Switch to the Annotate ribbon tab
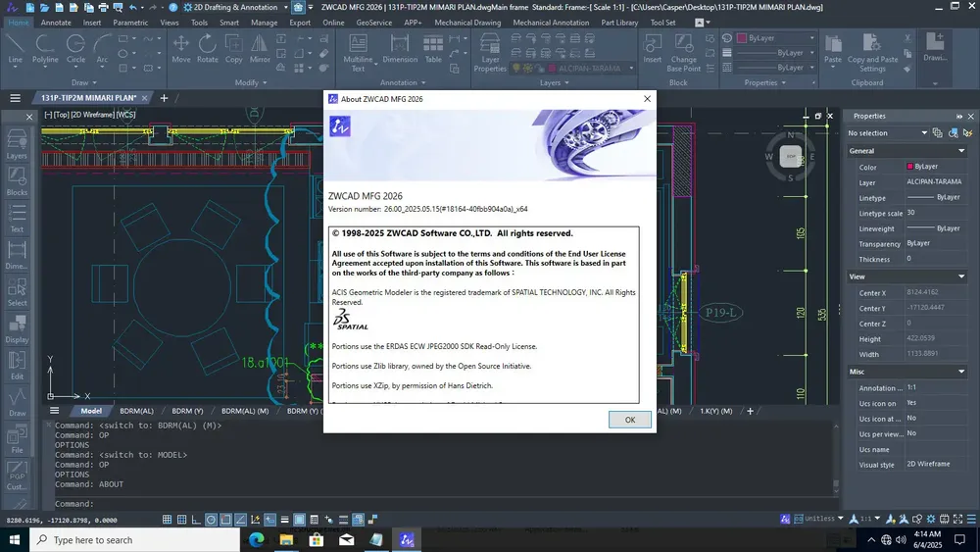The image size is (980, 552). [56, 23]
